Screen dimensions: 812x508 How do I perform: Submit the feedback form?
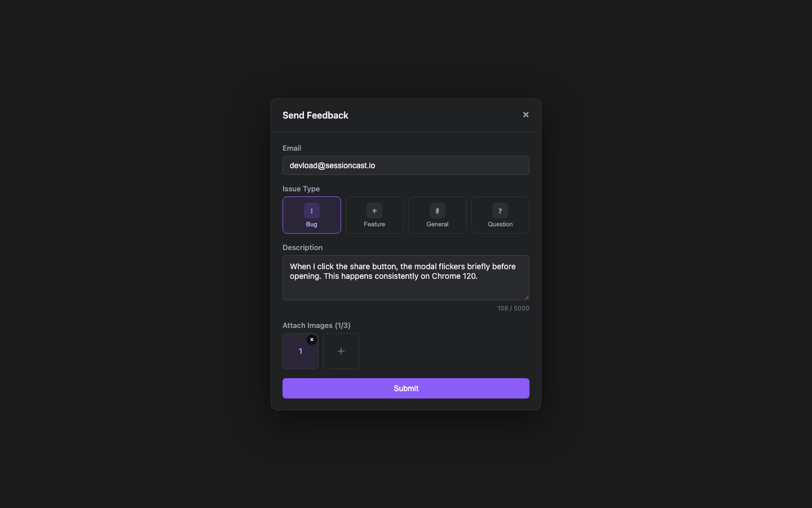(x=405, y=388)
